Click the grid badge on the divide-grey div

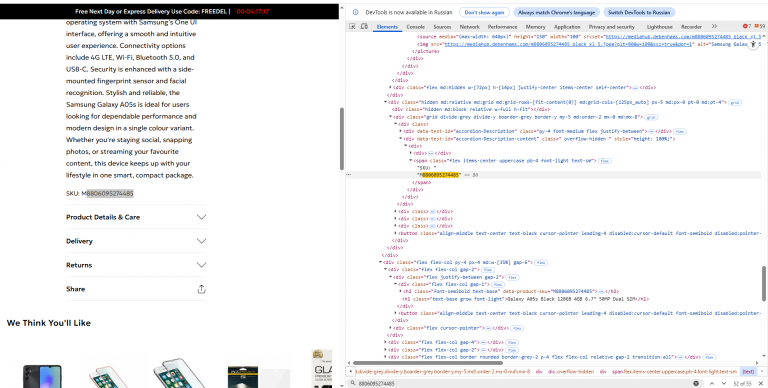(x=651, y=118)
